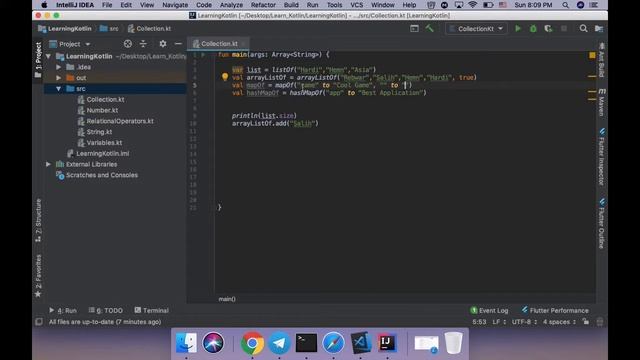The height and width of the screenshot is (360, 640).
Task: Expand the out folder
Action: (59, 78)
